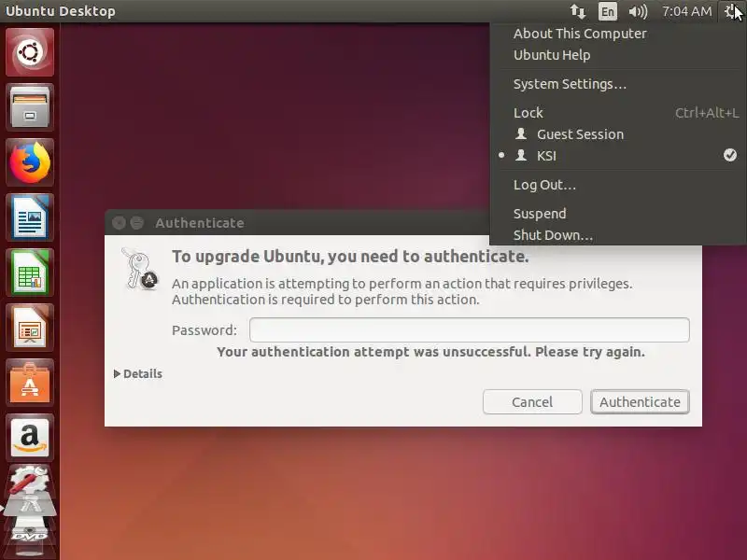Click the authentication unsuccessful error message
The image size is (747, 560).
430,352
